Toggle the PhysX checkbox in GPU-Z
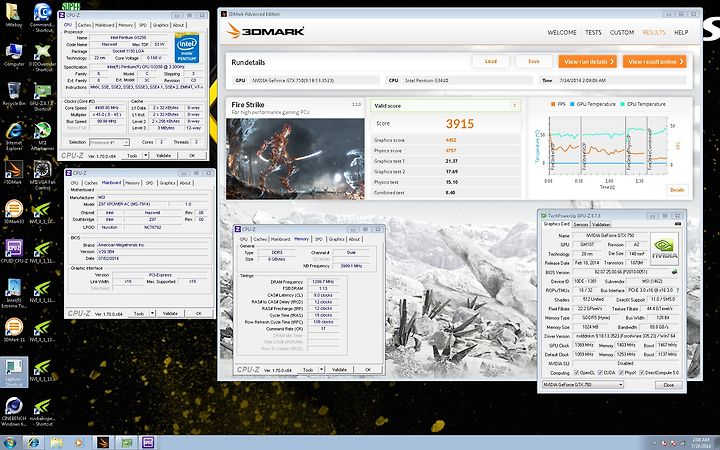 [x=621, y=372]
